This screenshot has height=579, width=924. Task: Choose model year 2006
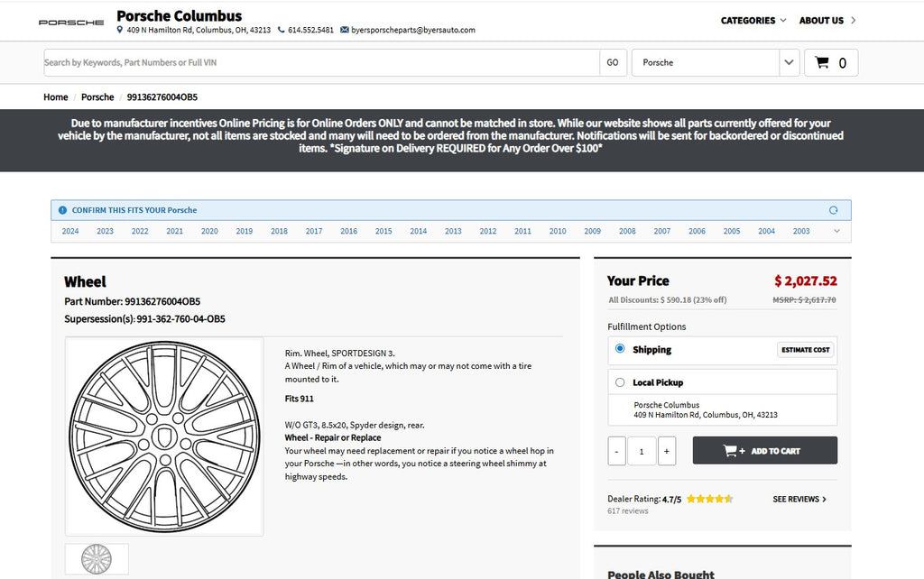697,231
